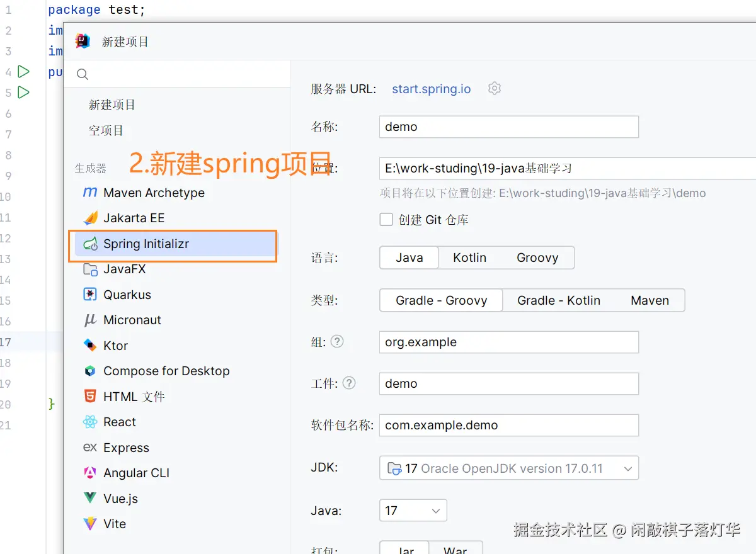Open the Java version 17 dropdown
The width and height of the screenshot is (756, 554).
coord(413,511)
